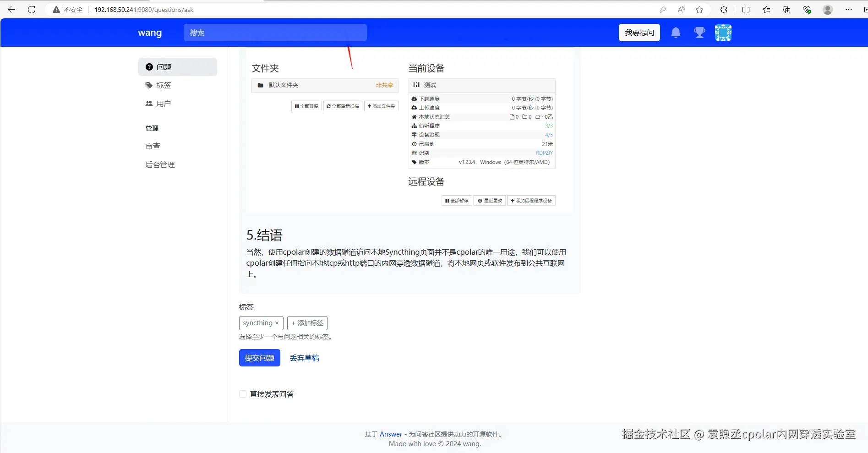Discard the draft via 丢弃草稿
The width and height of the screenshot is (868, 453).
pyautogui.click(x=304, y=358)
